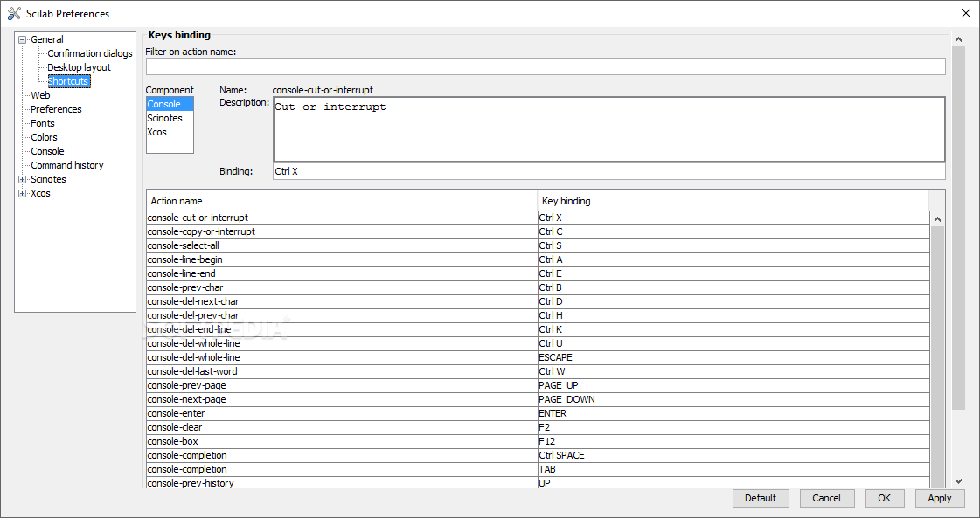This screenshot has width=980, height=518.
Task: Click the PAGE_UP key binding cell
Action: (733, 385)
